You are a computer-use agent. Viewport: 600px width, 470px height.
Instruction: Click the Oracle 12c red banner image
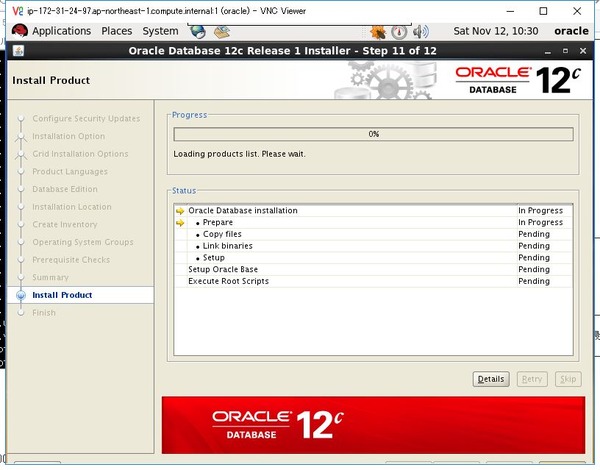click(373, 425)
